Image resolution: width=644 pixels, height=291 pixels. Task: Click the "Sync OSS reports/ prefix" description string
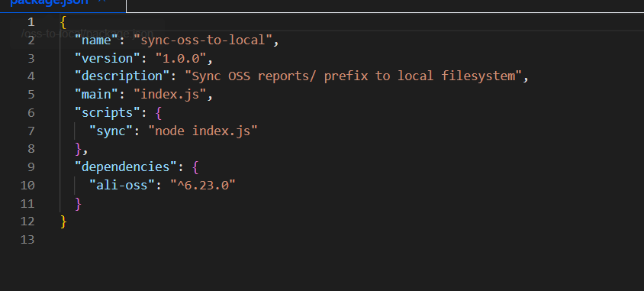(x=353, y=76)
